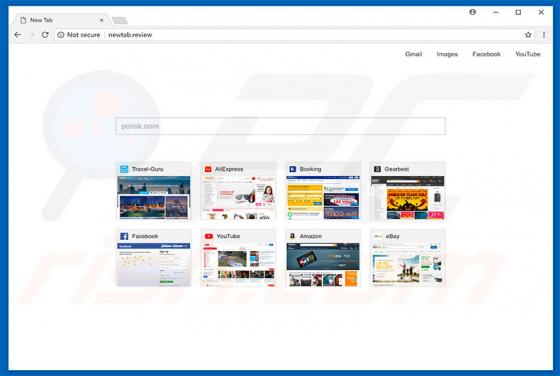Maximize the Chrome window
The width and height of the screenshot is (560, 376).
518,12
